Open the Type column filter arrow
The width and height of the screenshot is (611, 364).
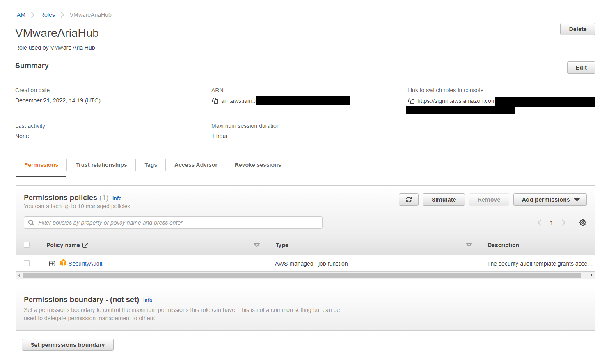[x=469, y=245]
